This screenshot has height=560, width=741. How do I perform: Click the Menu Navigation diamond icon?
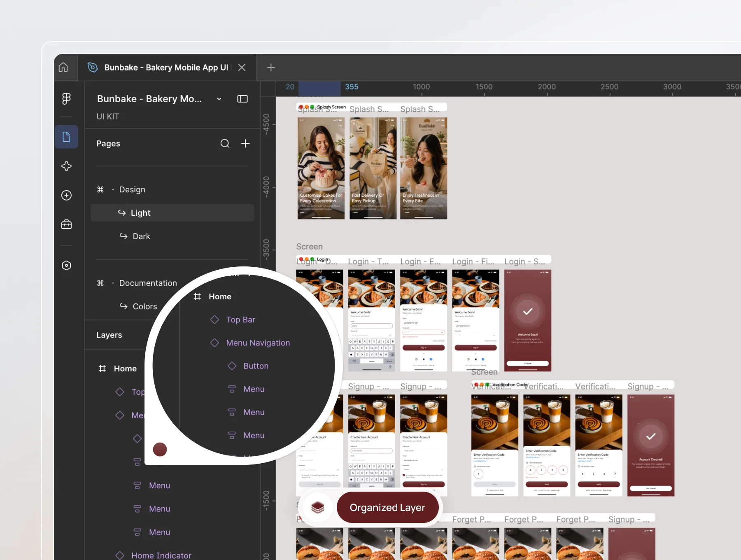[x=214, y=343]
